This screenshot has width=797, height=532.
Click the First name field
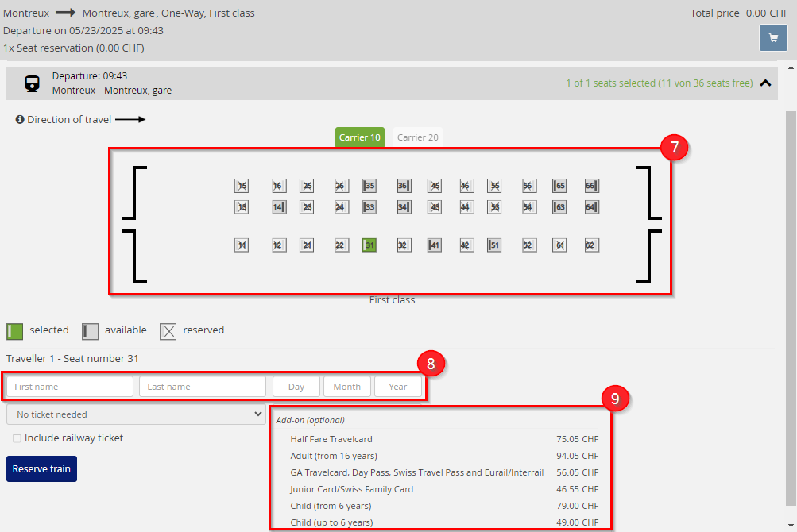point(70,387)
